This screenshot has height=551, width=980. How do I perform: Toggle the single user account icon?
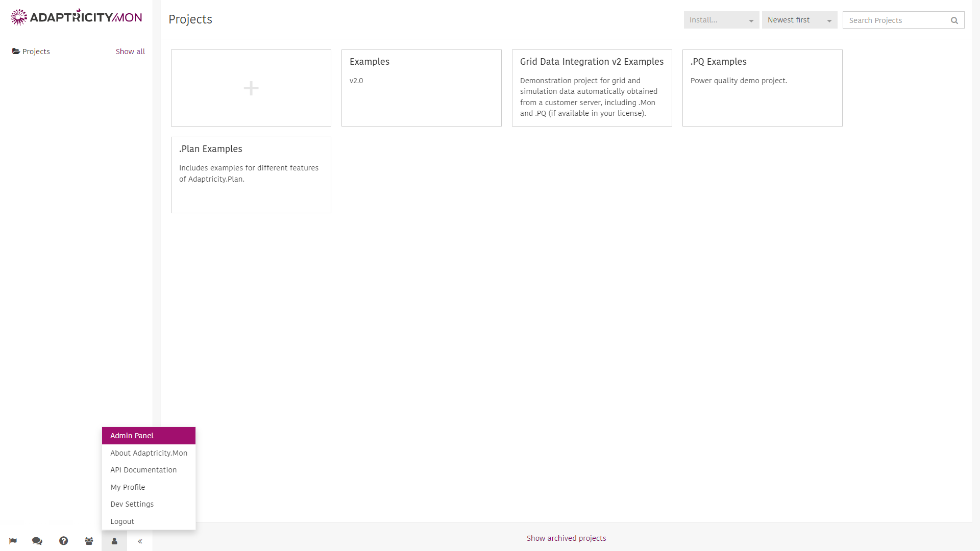click(x=114, y=541)
